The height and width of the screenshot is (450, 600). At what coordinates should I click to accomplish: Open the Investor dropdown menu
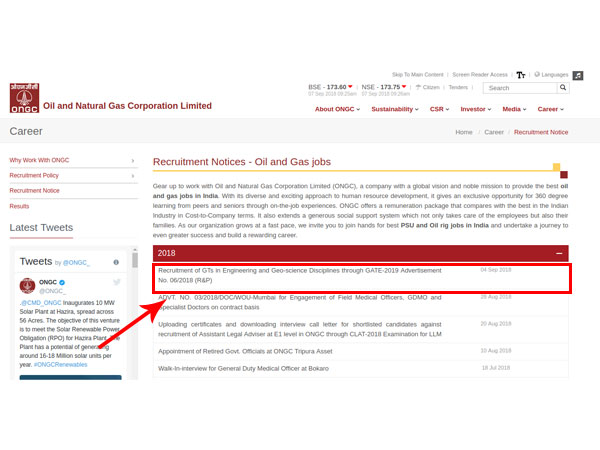[476, 109]
